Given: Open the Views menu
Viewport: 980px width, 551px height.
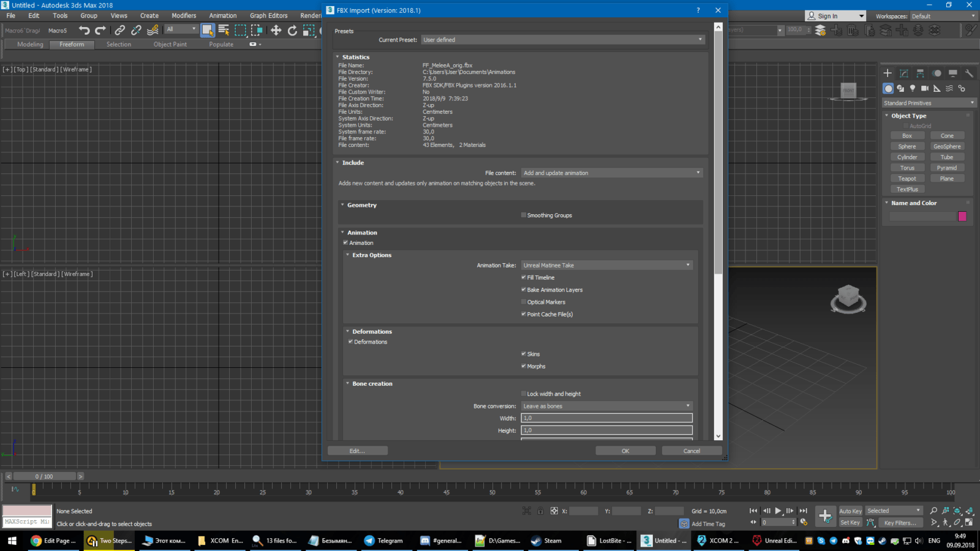Looking at the screenshot, I should tap(119, 16).
